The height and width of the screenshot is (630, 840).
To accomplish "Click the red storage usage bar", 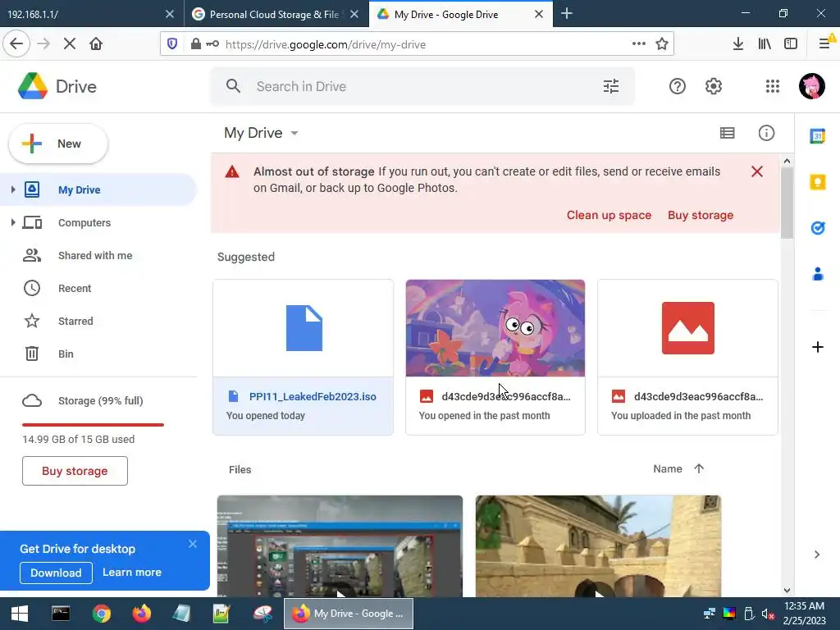I will tap(93, 425).
